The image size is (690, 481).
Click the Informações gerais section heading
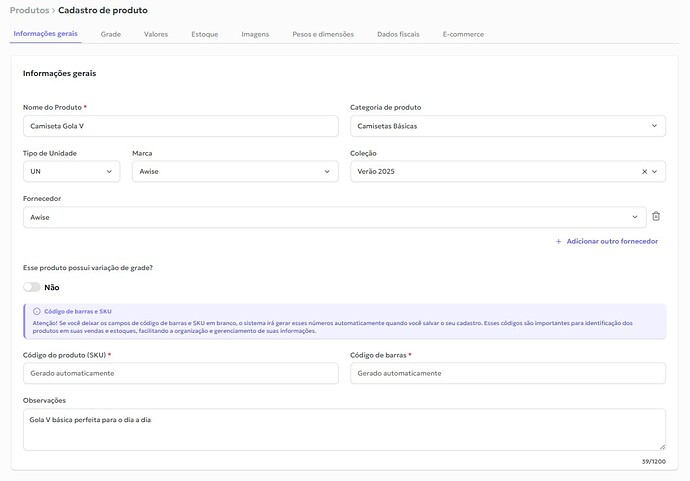pyautogui.click(x=59, y=73)
